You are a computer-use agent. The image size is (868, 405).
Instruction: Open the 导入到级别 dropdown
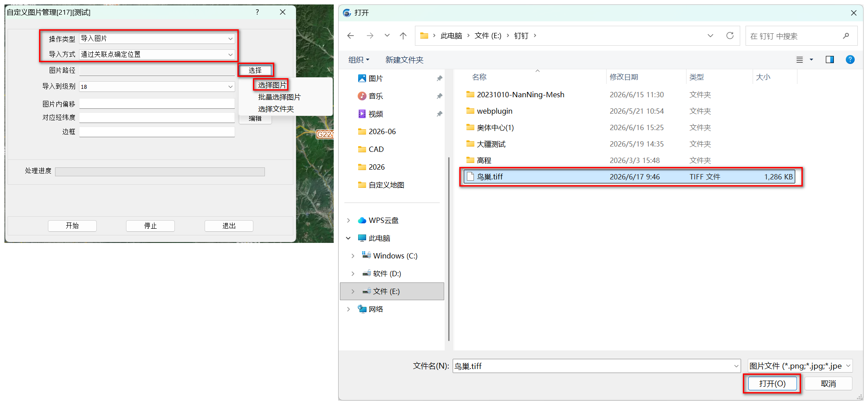pyautogui.click(x=157, y=87)
